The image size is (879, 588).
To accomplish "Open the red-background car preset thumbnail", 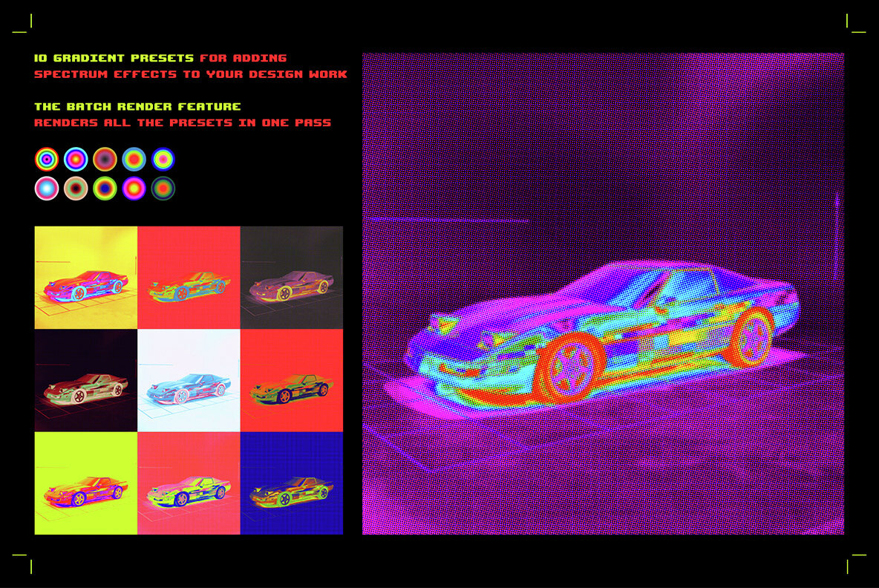I will tap(189, 276).
